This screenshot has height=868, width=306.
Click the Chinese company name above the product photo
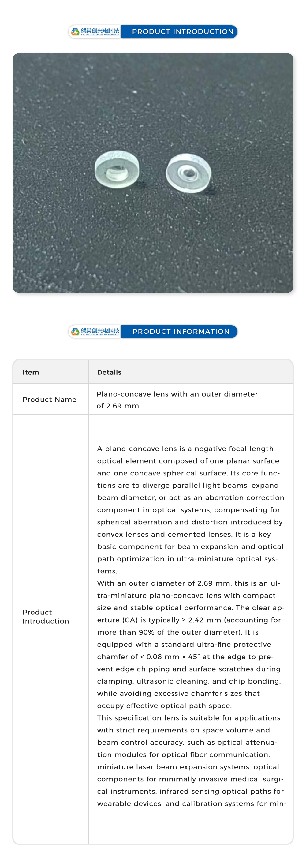tap(100, 30)
